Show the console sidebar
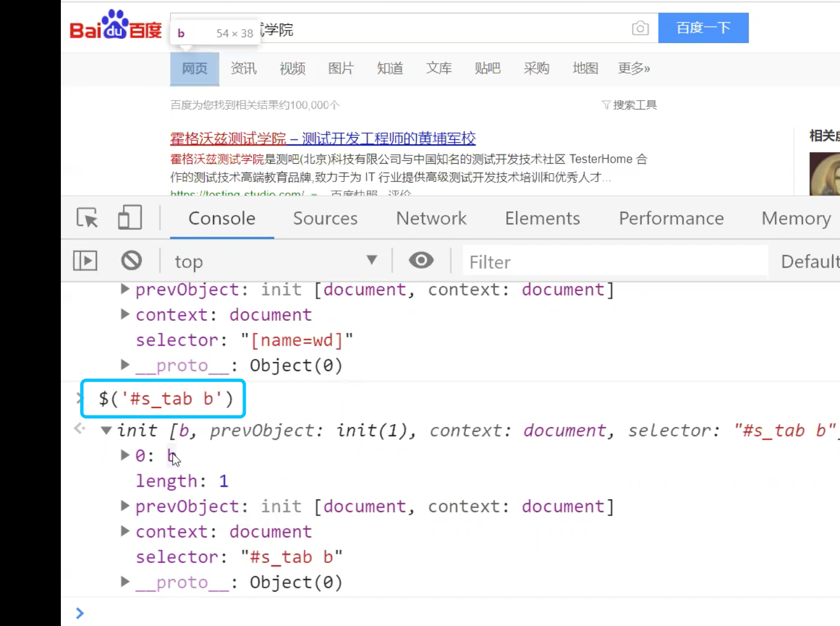The height and width of the screenshot is (626, 840). (85, 260)
